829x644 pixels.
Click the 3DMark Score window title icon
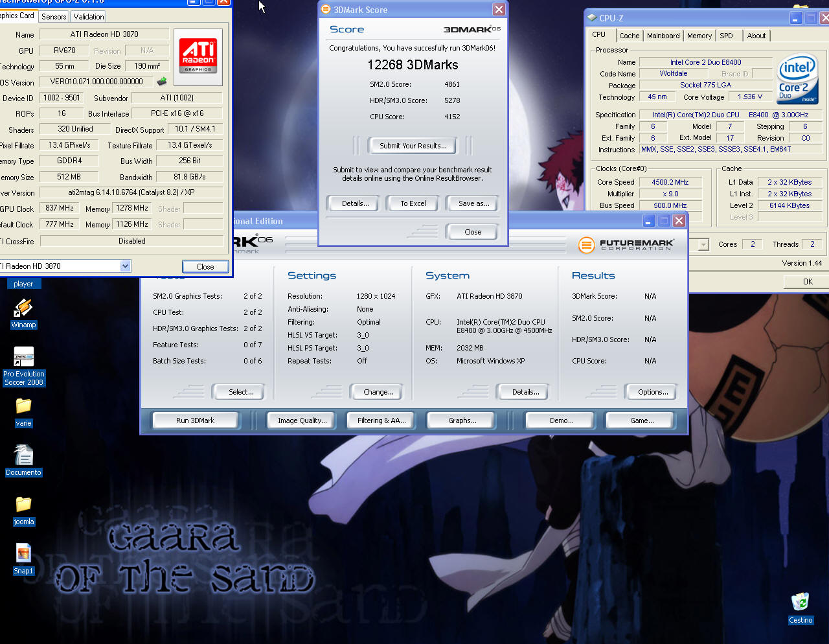(326, 9)
